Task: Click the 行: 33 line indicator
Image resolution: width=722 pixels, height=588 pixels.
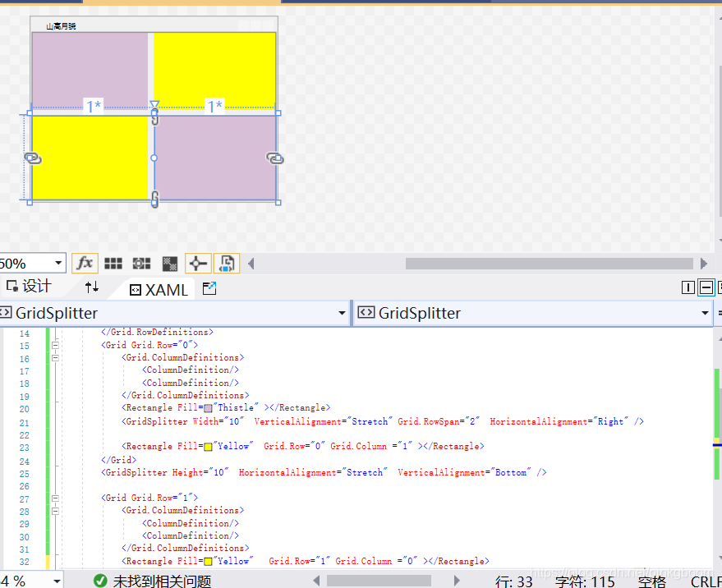Action: [514, 581]
